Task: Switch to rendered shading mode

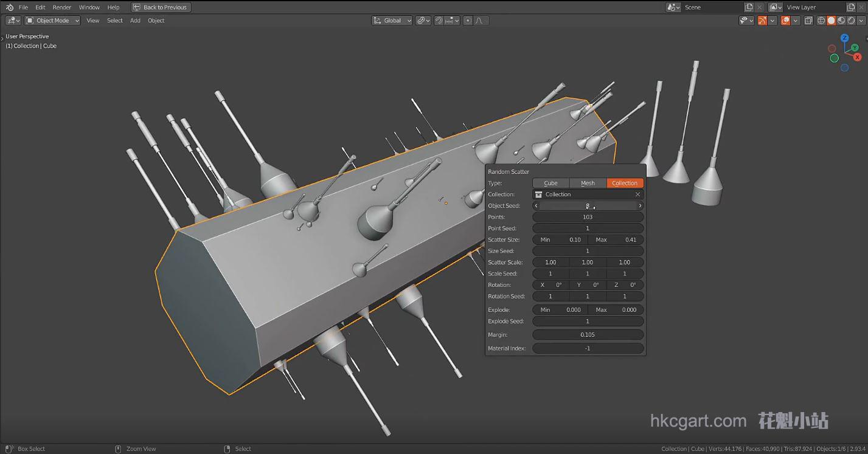Action: pos(850,20)
